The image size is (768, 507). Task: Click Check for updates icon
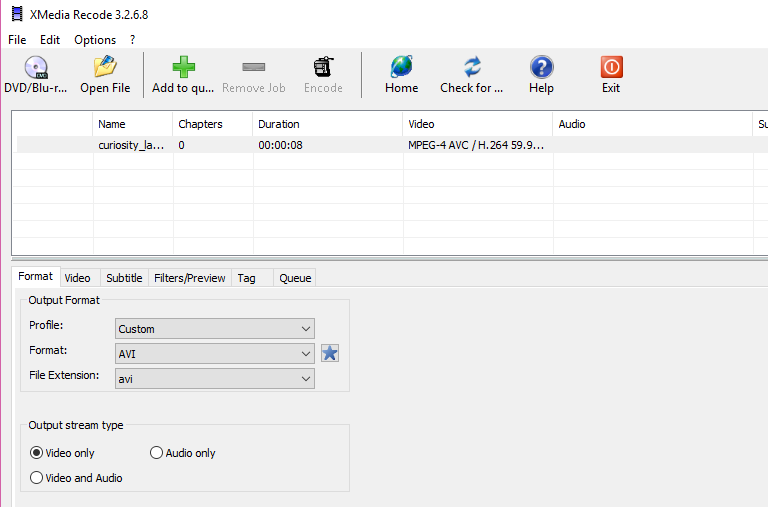(472, 68)
